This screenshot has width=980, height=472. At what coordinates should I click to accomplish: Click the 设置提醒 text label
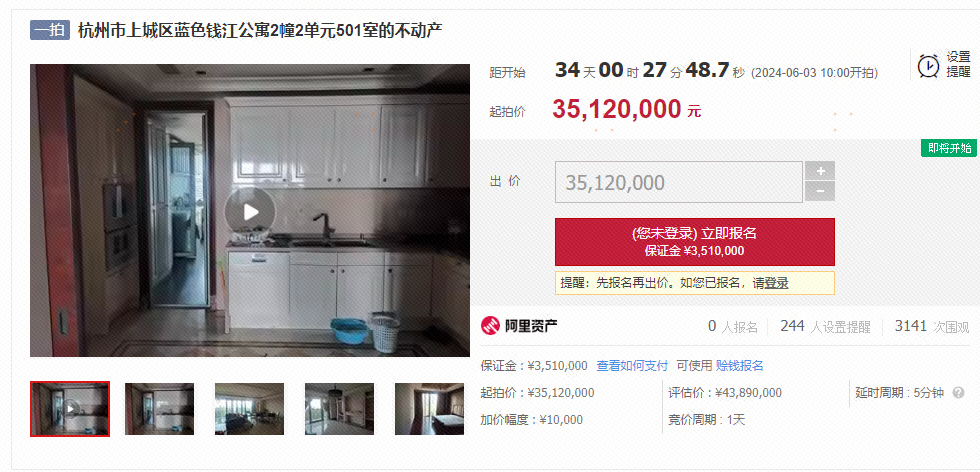[x=958, y=64]
